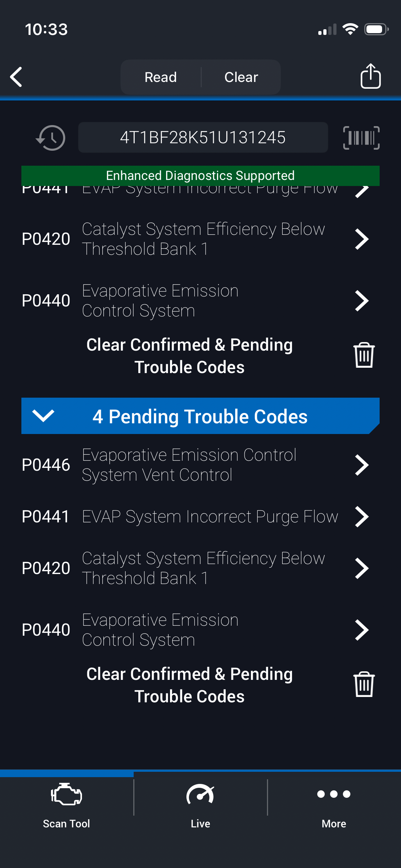Select the Clear segment button

click(241, 77)
